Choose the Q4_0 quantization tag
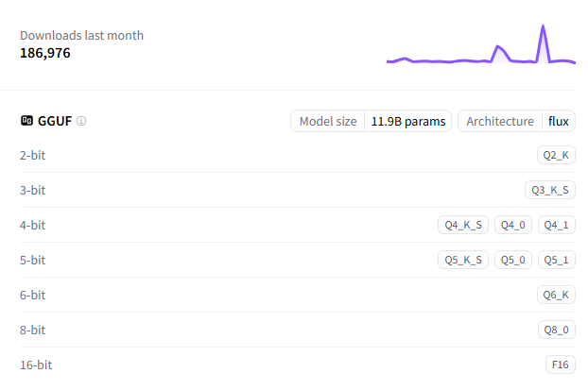 tap(513, 225)
